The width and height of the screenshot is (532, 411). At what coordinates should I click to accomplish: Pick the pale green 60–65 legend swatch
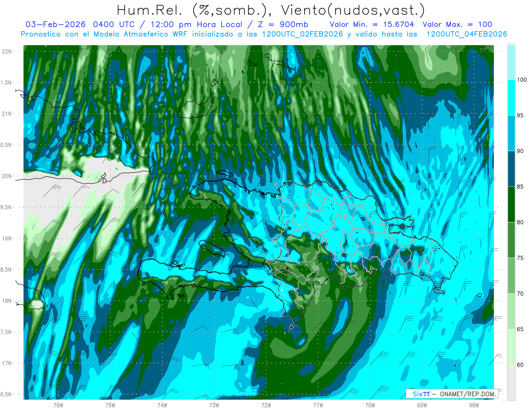coord(511,347)
